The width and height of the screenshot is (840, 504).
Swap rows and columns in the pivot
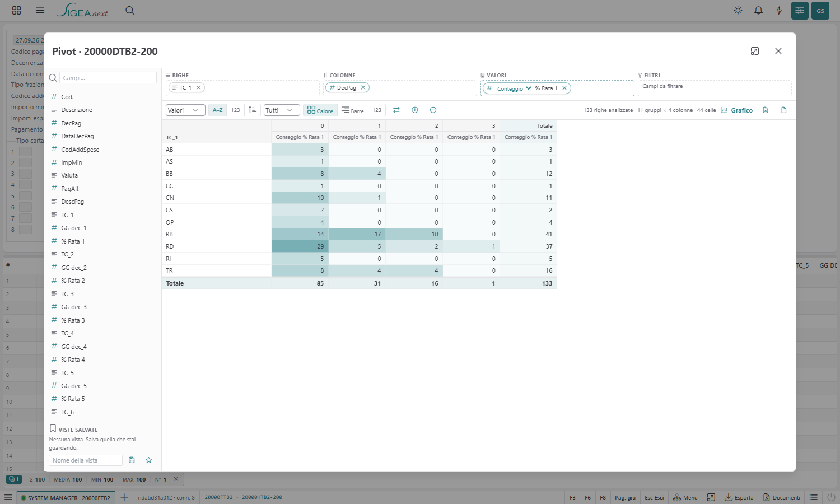point(396,110)
